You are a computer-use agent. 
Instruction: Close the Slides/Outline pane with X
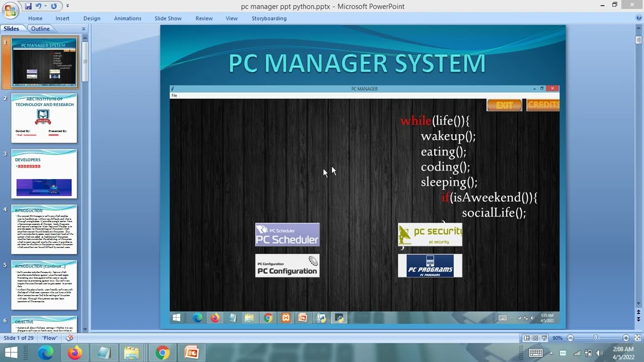point(84,29)
